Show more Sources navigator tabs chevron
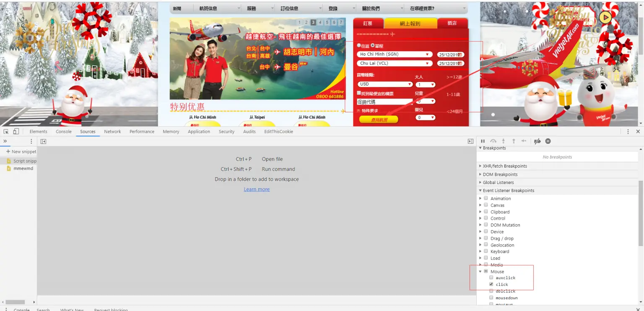The width and height of the screenshot is (644, 311). pyautogui.click(x=5, y=141)
